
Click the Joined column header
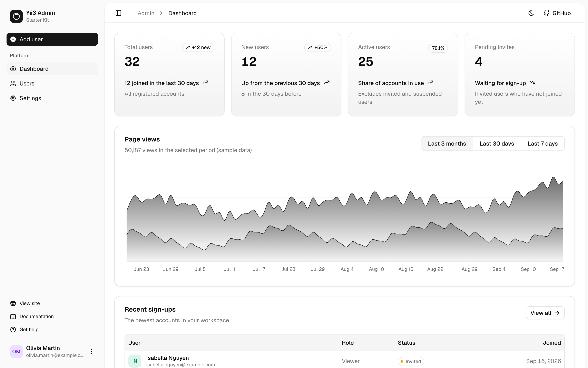pos(552,343)
